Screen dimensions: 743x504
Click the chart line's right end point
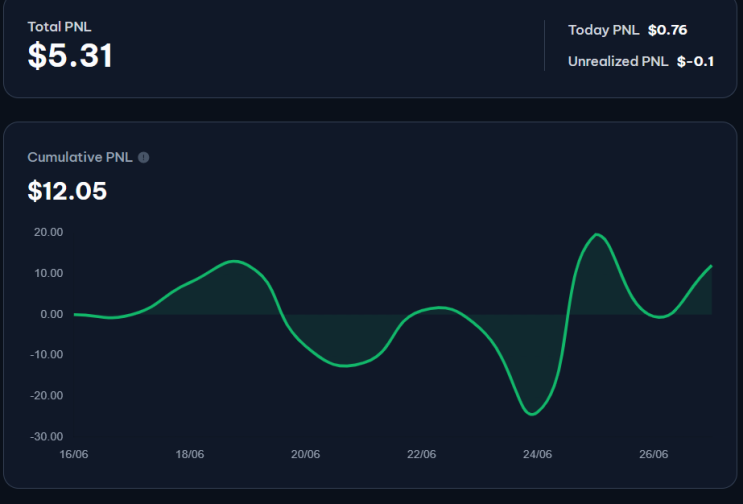point(711,266)
